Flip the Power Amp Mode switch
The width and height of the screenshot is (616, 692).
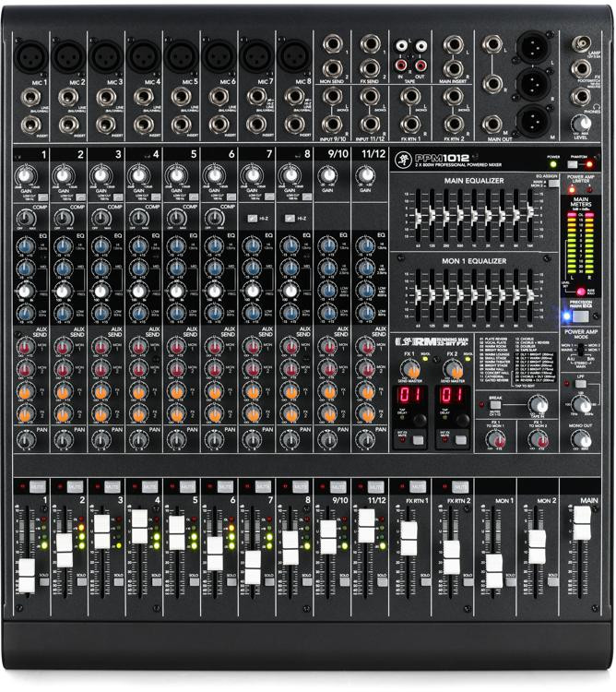(581, 350)
